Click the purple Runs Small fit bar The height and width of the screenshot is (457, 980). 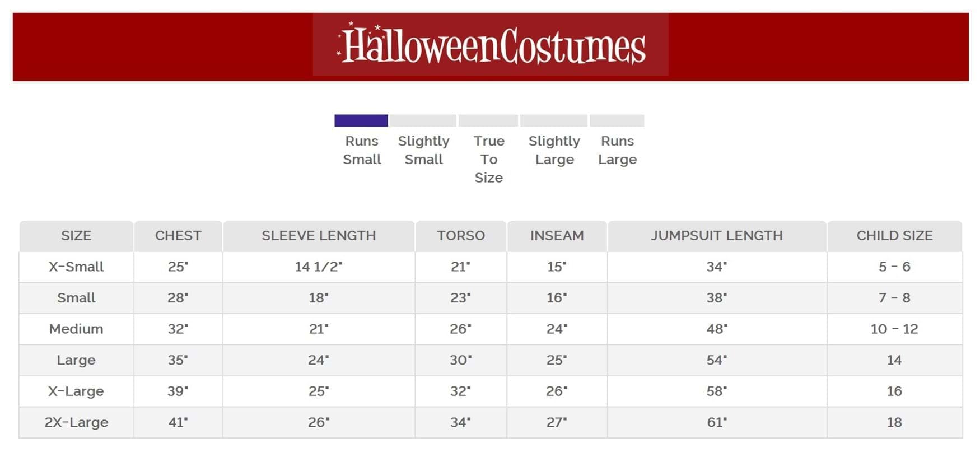[x=361, y=120]
